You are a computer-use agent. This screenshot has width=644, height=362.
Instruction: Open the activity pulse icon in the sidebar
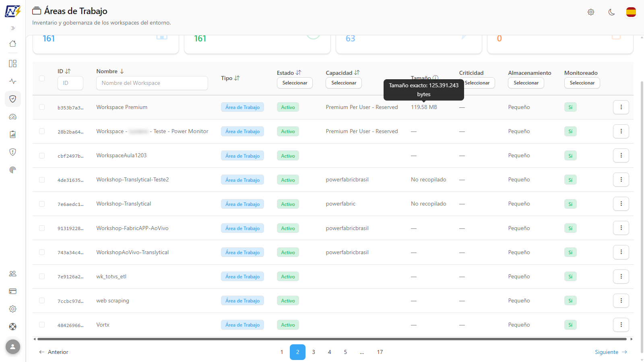click(13, 81)
